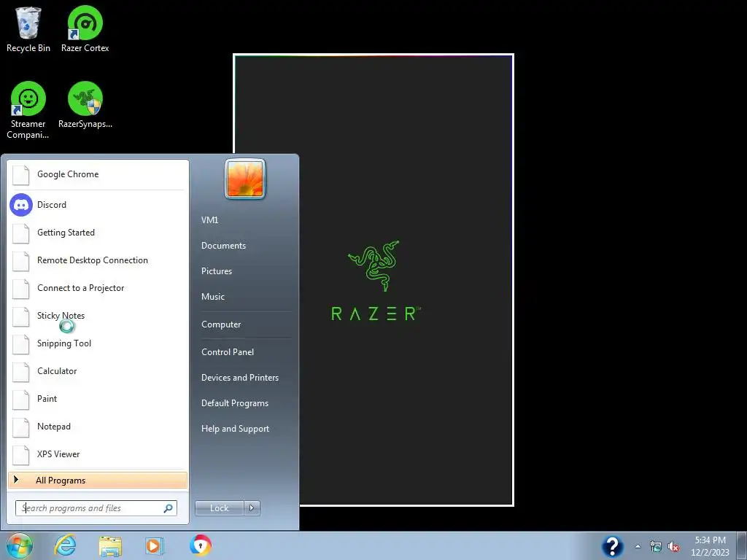Open Computer from Start menu
This screenshot has width=747, height=560.
[221, 324]
